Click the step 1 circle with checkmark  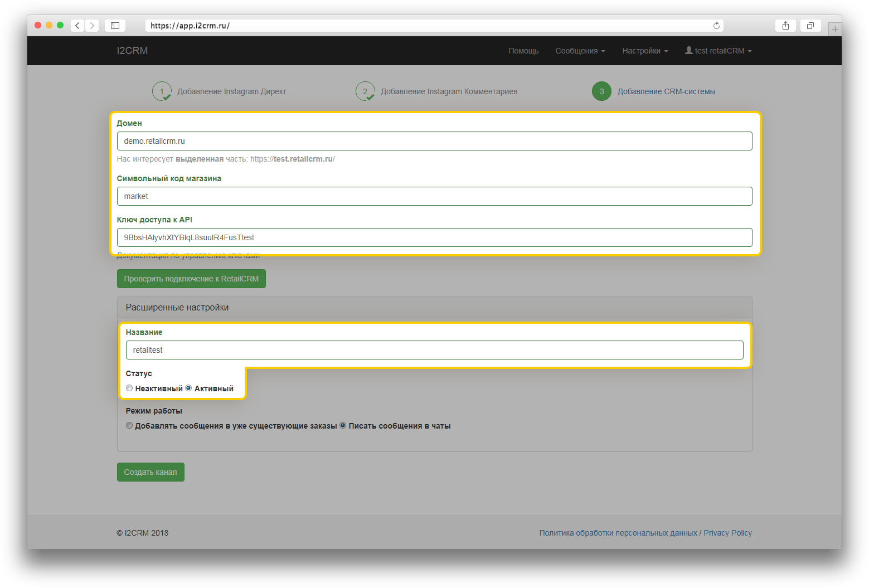pos(162,91)
